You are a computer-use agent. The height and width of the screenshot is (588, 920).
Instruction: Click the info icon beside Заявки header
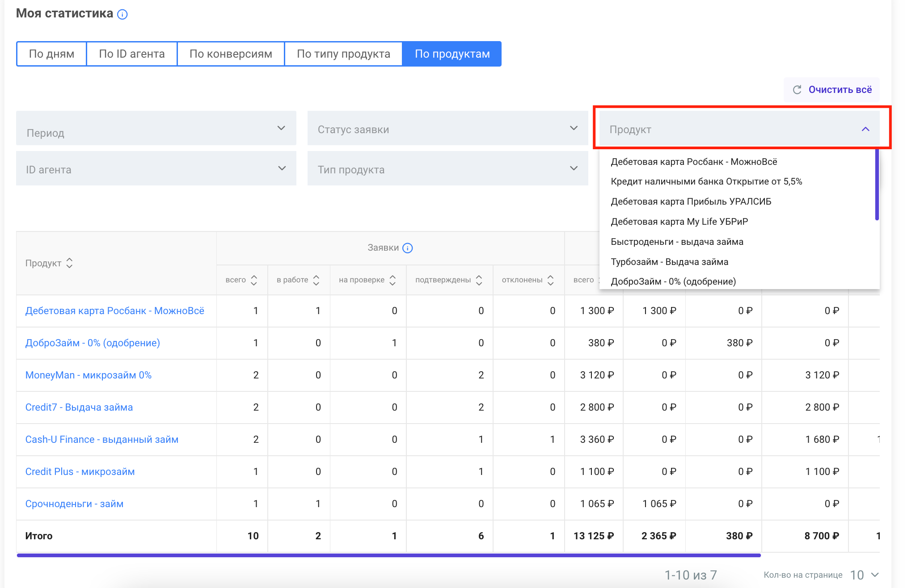pyautogui.click(x=407, y=248)
